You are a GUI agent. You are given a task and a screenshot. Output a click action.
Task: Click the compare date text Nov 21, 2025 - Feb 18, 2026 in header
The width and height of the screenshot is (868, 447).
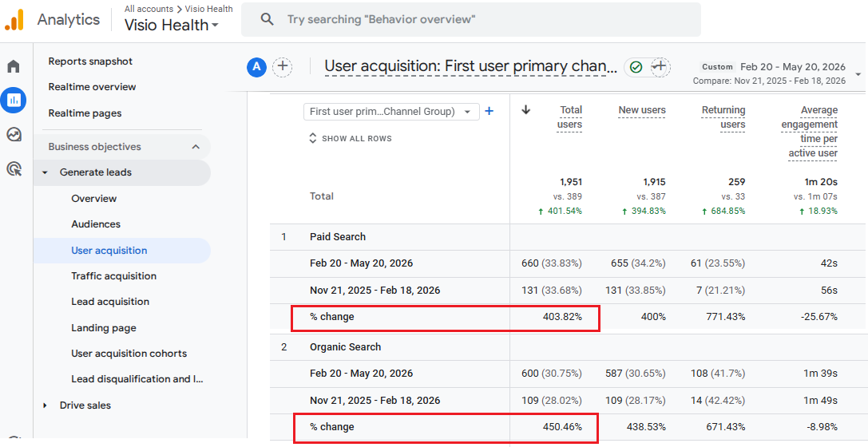[x=790, y=81]
